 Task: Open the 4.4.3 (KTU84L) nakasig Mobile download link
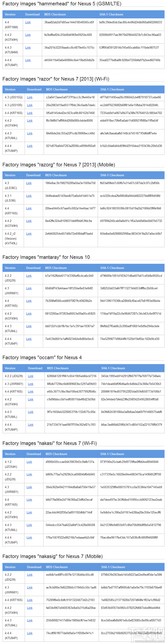30,620
